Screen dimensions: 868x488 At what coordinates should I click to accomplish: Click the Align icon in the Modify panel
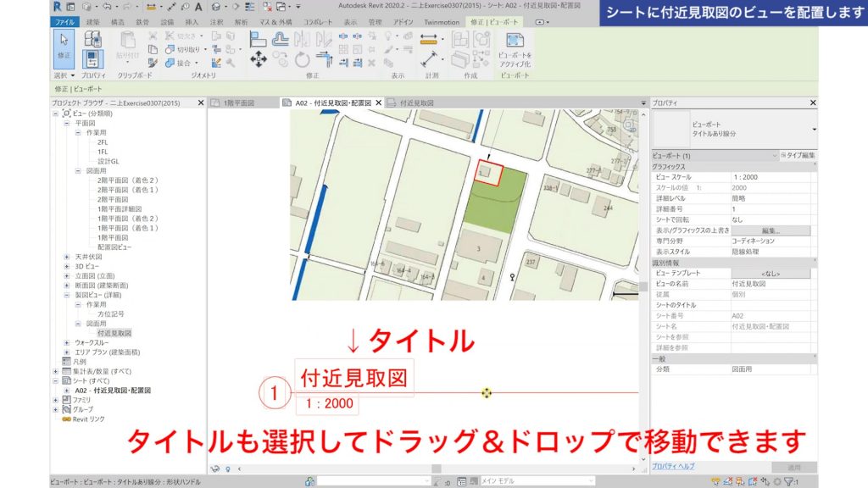(259, 38)
